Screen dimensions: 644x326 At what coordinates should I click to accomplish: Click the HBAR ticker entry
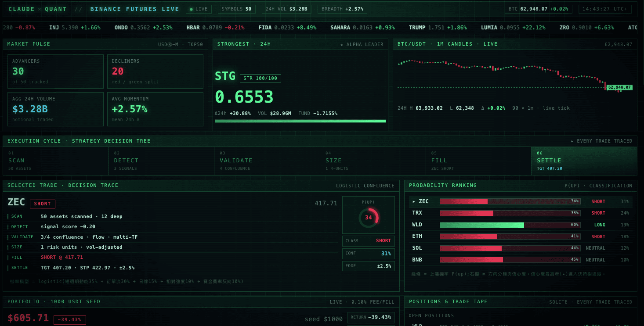coord(215,28)
